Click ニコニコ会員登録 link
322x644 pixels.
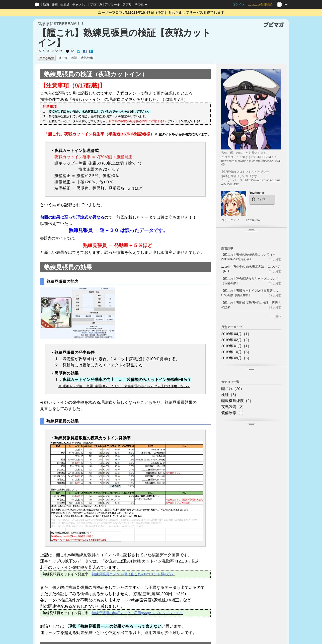click(x=260, y=5)
